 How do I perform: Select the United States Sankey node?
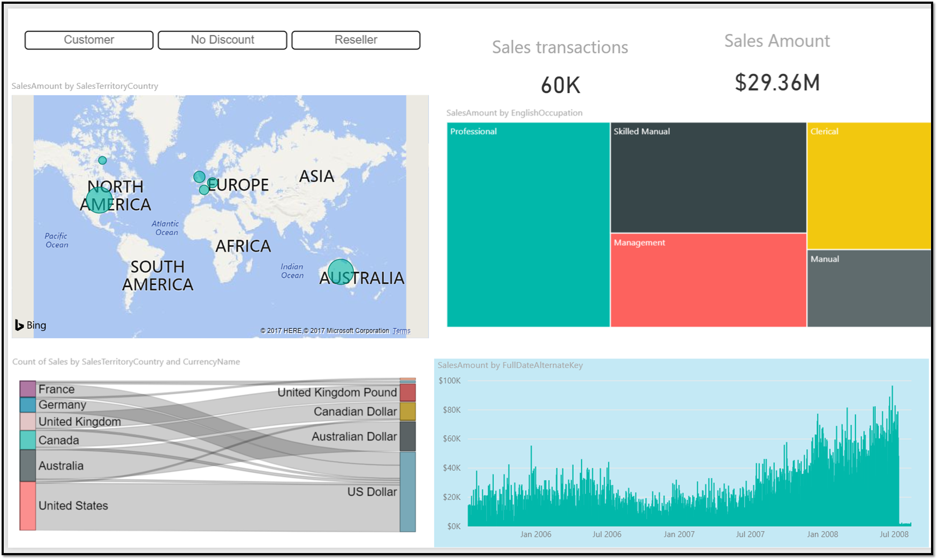(28, 506)
